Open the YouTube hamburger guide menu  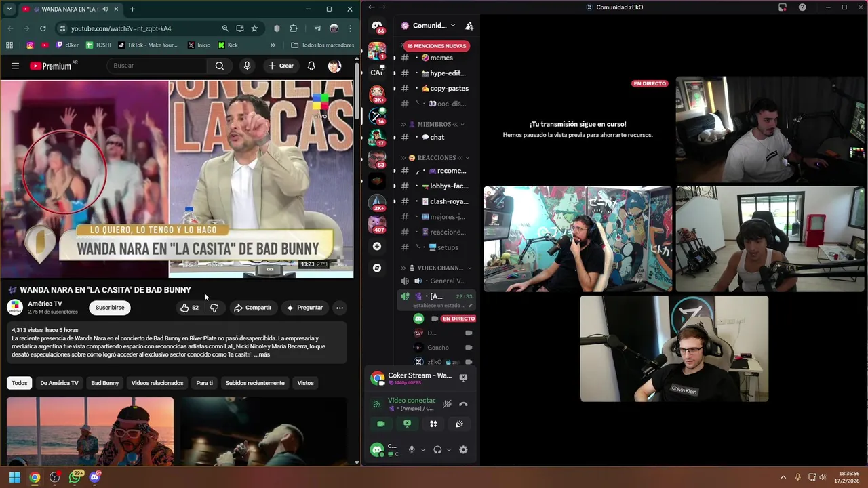(15, 66)
